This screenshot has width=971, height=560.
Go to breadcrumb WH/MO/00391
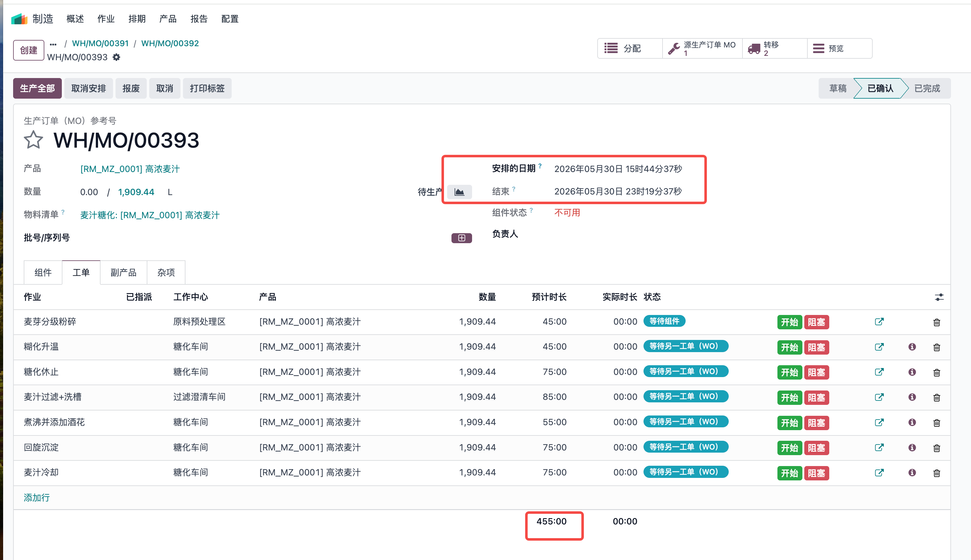[101, 43]
